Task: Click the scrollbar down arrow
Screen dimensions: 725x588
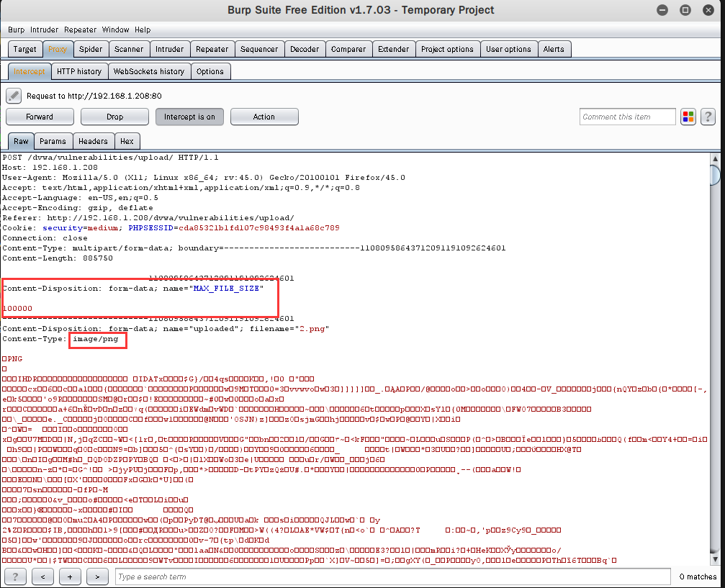Action: tap(716, 559)
